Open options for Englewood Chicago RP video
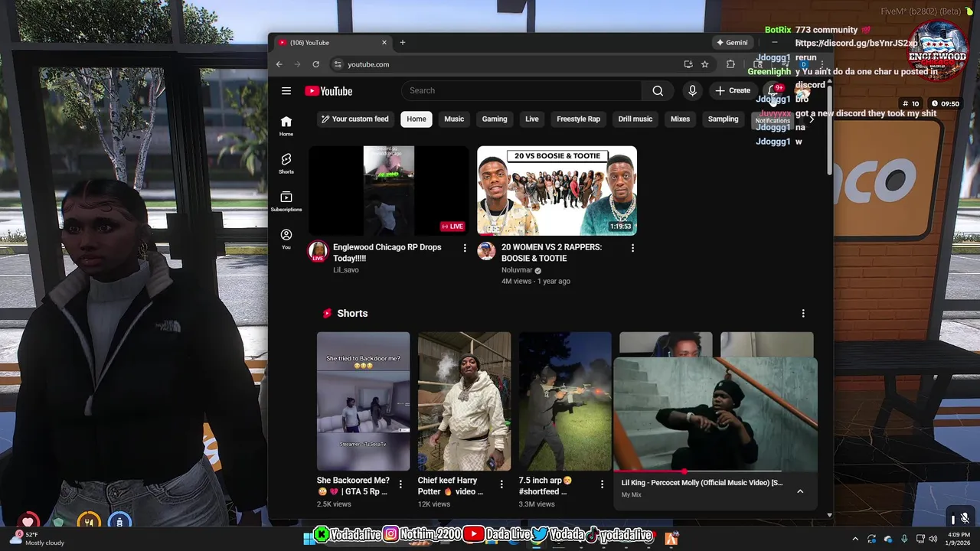 coord(464,248)
